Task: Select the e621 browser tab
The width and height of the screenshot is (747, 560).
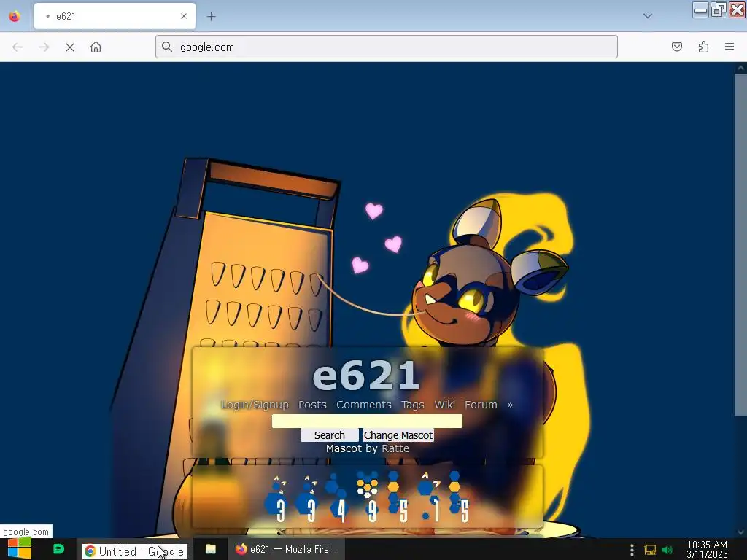Action: pyautogui.click(x=115, y=16)
